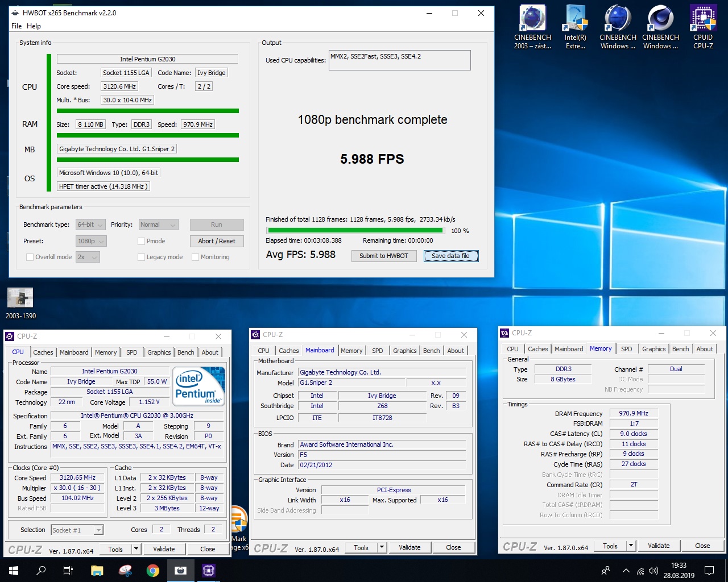Show hidden system tray icons
728x582 pixels.
coord(626,571)
